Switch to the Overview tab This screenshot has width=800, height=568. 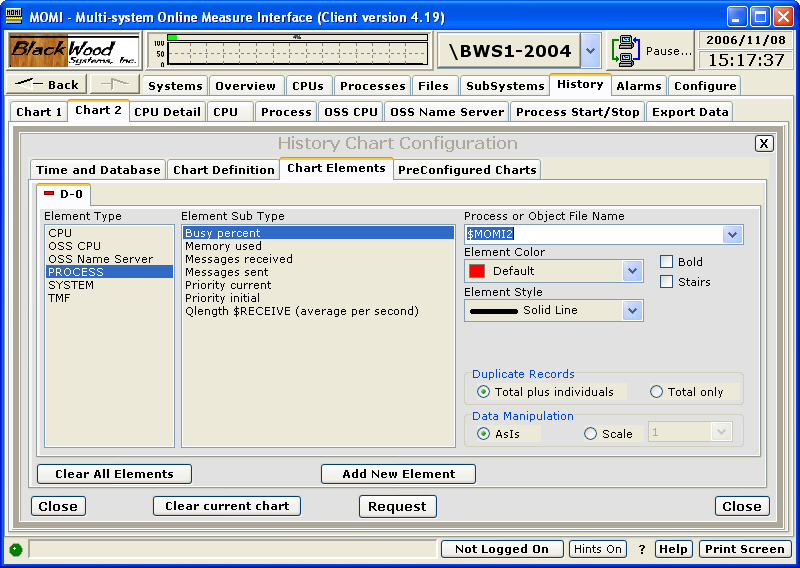[x=245, y=86]
